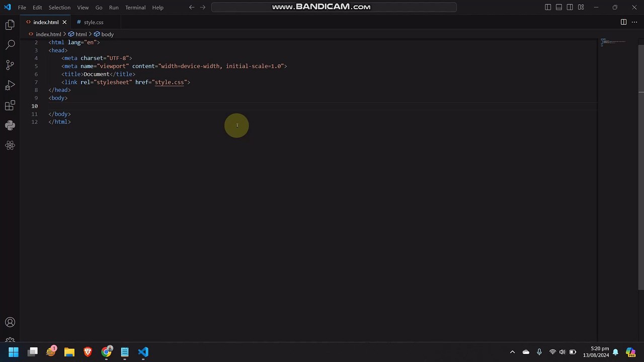Viewport: 644px width, 362px height.
Task: Click the opening <body> tag
Action: pos(58,98)
